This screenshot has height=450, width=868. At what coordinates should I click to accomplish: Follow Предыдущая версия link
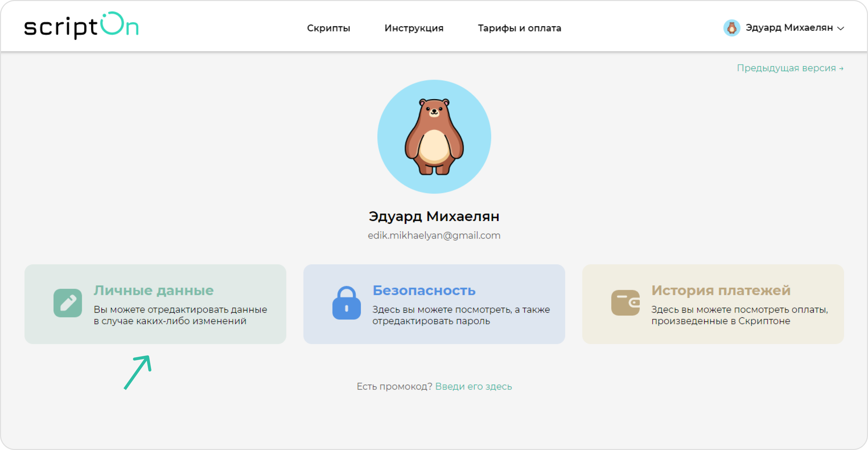(790, 68)
